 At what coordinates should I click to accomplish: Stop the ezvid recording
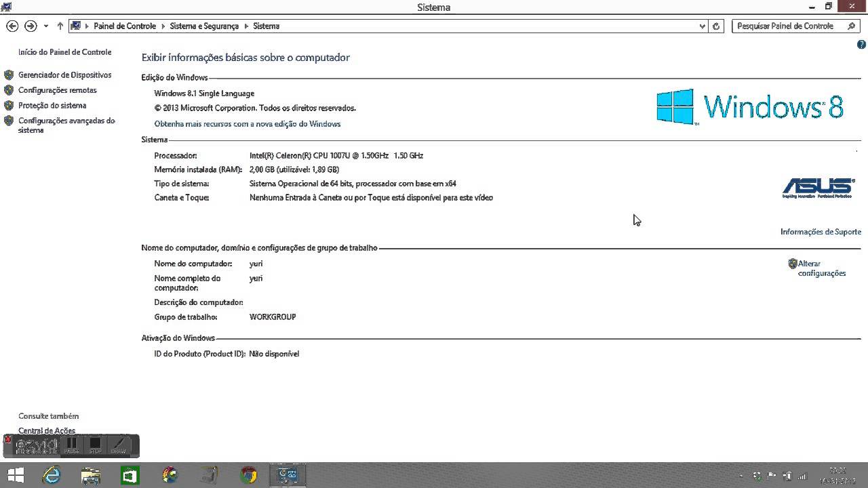[x=95, y=445]
